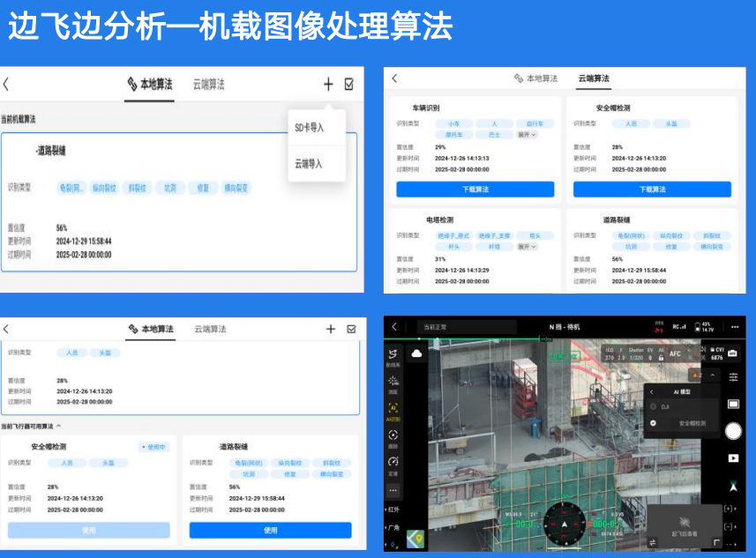Image resolution: width=756 pixels, height=558 pixels.
Task: Open the three-dot menu in the flight top bar
Action: click(x=734, y=326)
